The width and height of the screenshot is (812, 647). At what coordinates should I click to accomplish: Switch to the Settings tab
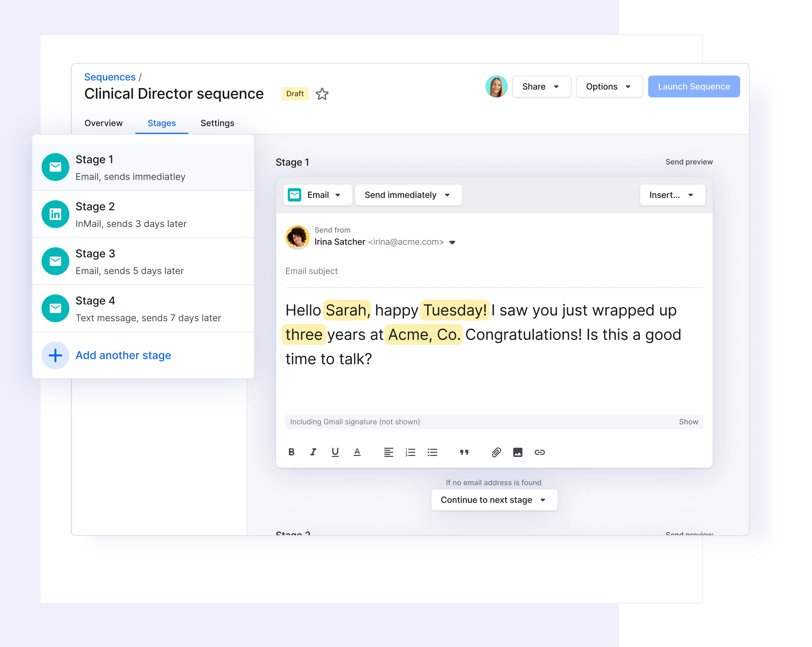coord(217,123)
